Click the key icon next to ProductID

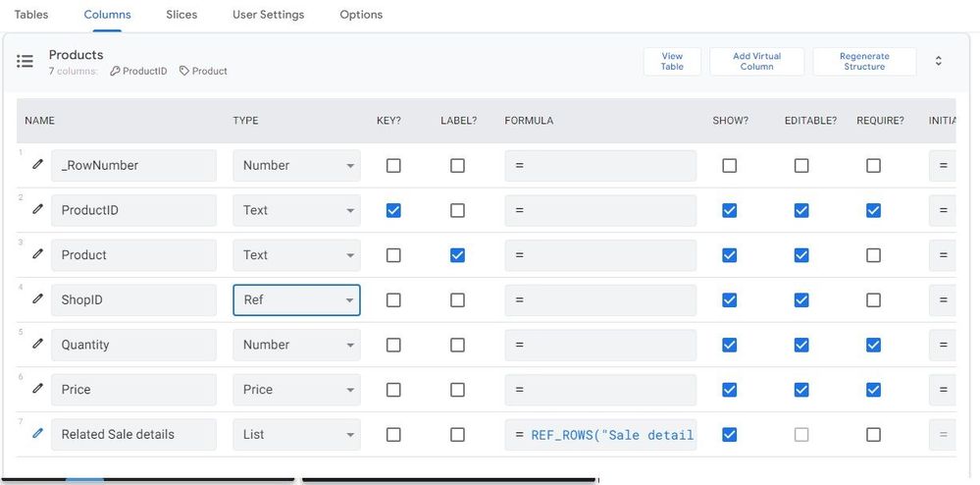click(115, 72)
